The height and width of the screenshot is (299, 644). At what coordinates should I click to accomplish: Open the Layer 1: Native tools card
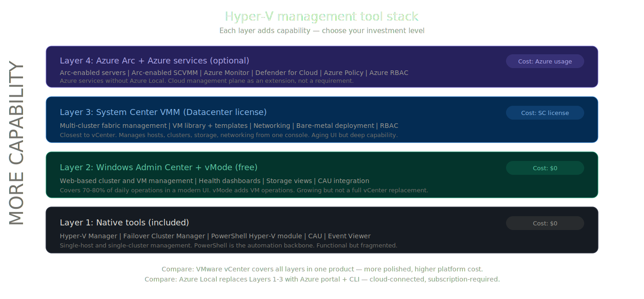click(x=322, y=230)
